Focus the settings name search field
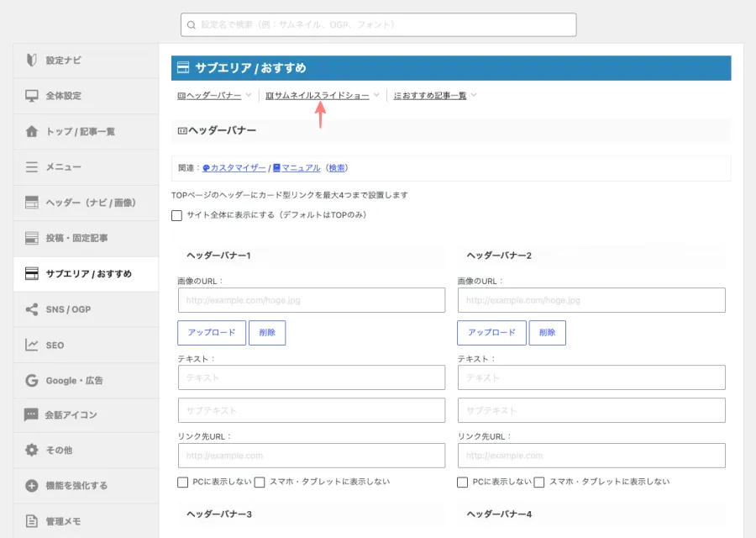The width and height of the screenshot is (756, 538). (x=379, y=25)
